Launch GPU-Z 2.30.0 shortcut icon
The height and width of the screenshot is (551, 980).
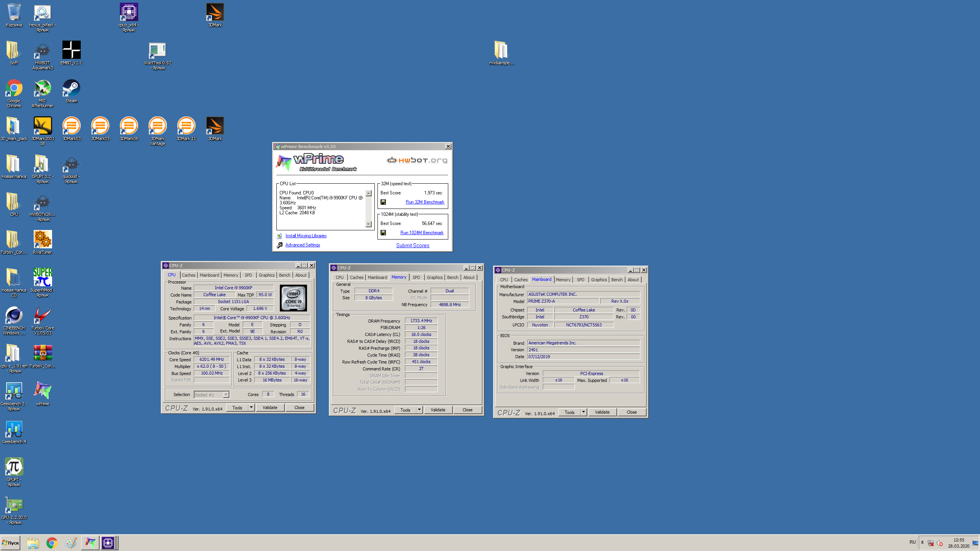point(14,510)
